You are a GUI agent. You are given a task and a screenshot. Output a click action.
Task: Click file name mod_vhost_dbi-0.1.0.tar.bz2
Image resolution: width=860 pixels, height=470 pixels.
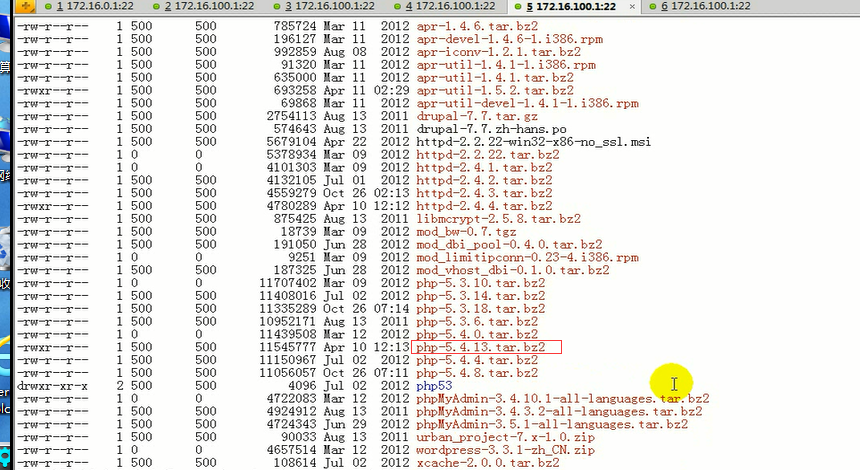pyautogui.click(x=513, y=270)
